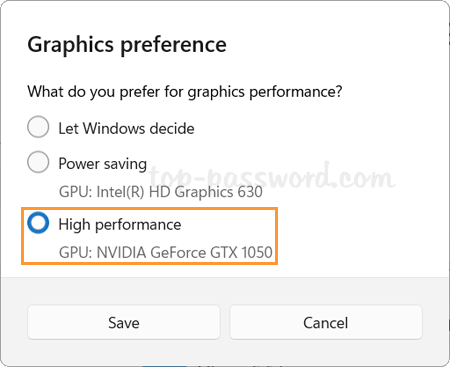Dismiss the dialog with Cancel

(326, 322)
